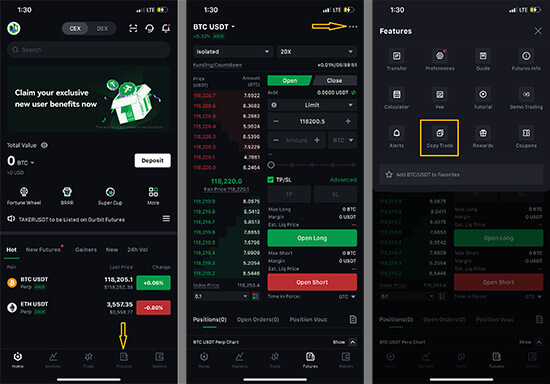
Task: Open the Alerts bell feature
Action: [396, 137]
